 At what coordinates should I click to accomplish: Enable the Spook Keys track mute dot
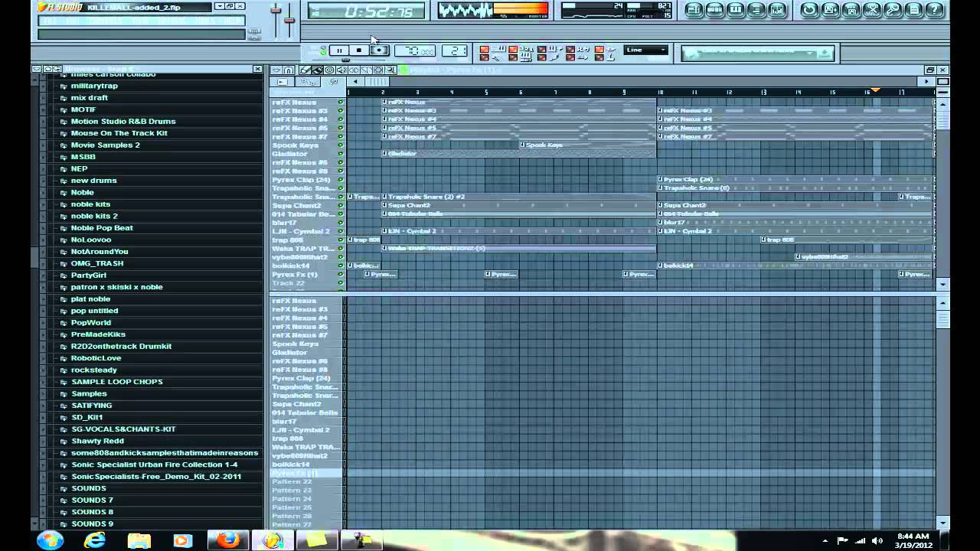(341, 145)
